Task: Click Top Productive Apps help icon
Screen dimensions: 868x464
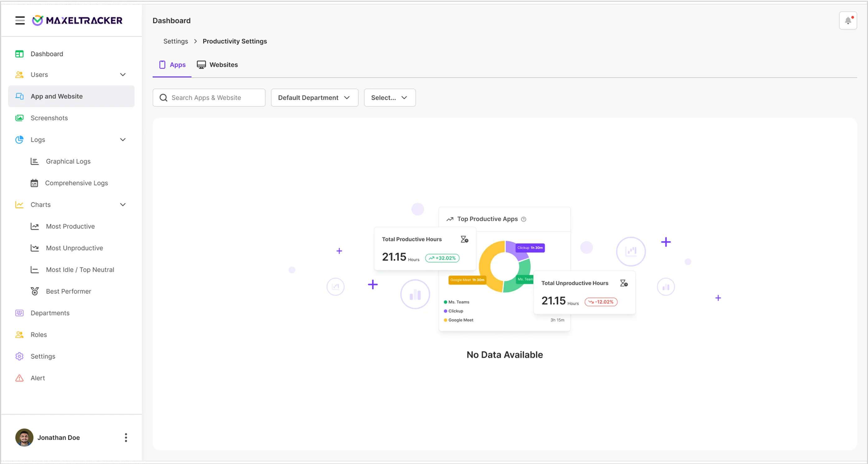Action: pos(523,219)
